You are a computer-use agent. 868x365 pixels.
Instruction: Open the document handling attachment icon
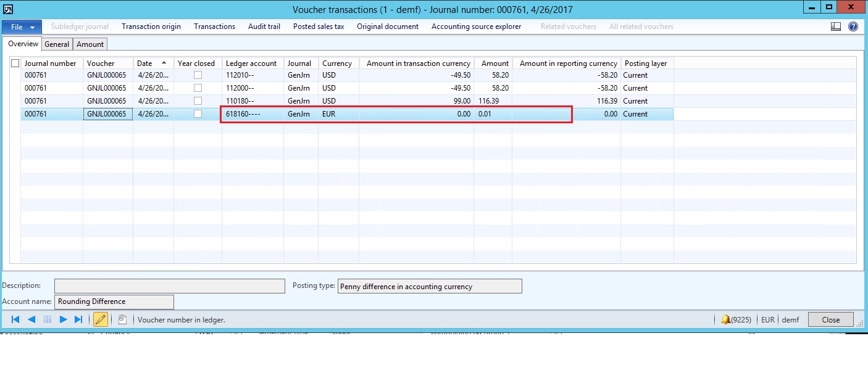point(122,319)
